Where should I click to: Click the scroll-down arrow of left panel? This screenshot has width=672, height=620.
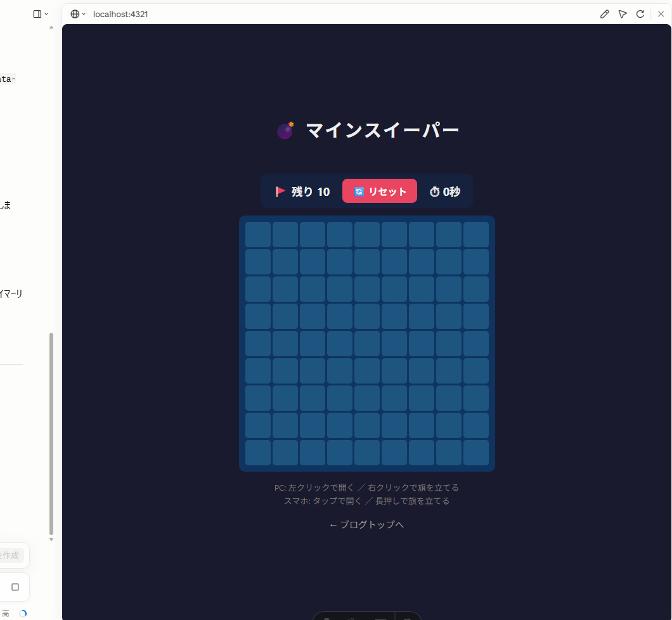51,539
